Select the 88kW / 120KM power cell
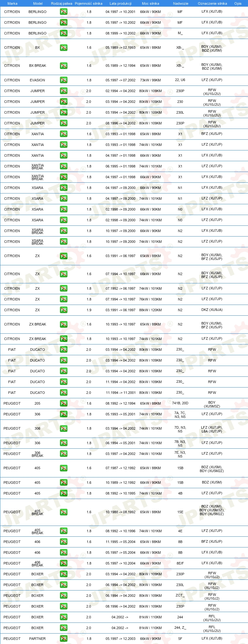 (x=151, y=310)
